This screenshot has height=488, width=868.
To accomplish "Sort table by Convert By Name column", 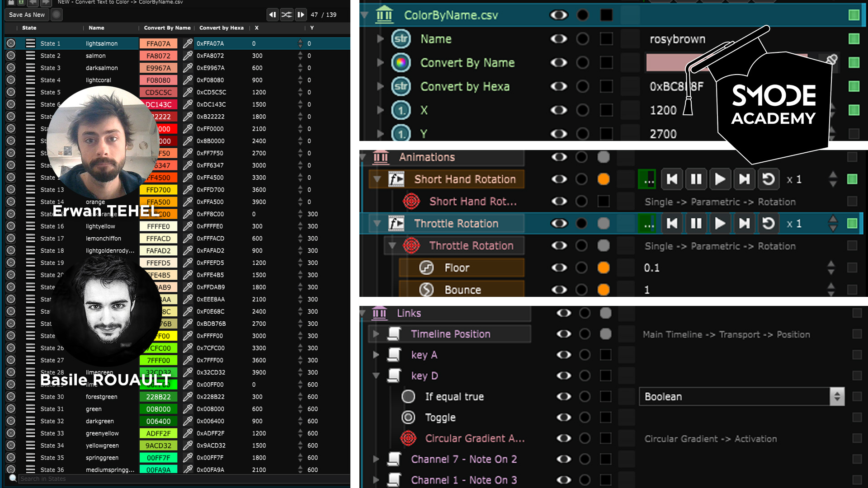I will tap(167, 28).
